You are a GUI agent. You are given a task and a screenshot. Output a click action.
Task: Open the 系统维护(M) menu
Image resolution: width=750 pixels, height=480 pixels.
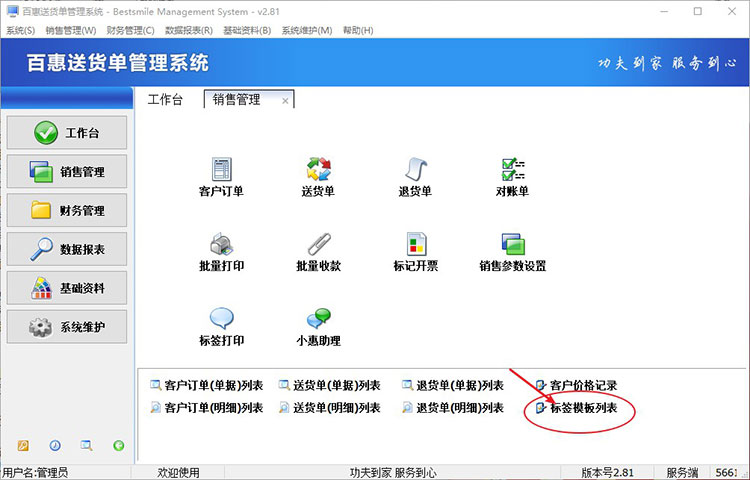(x=307, y=31)
